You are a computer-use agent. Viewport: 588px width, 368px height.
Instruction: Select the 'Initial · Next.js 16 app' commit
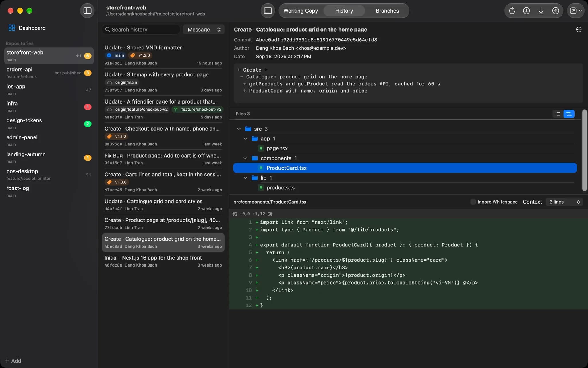pos(163,261)
